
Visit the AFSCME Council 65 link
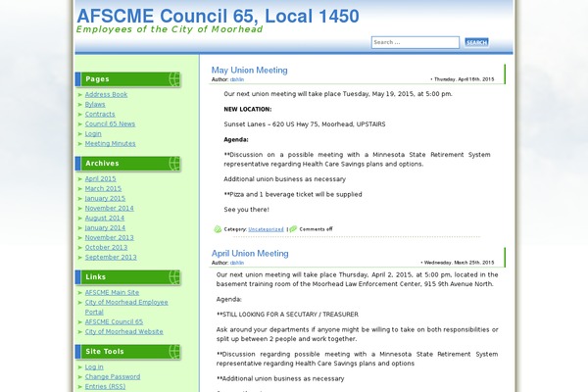114,321
